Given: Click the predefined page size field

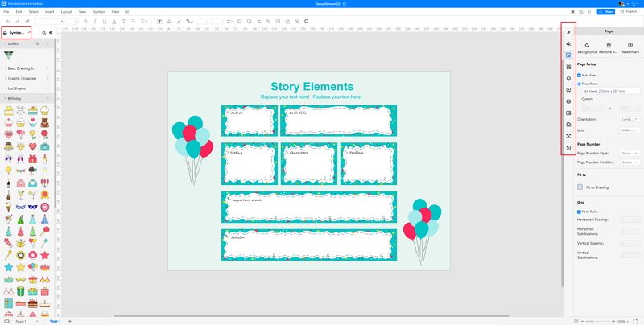Looking at the screenshot, I should coord(610,91).
